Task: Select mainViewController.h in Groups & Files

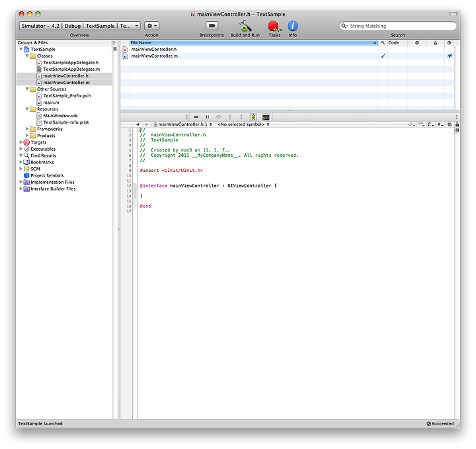Action: pyautogui.click(x=65, y=76)
